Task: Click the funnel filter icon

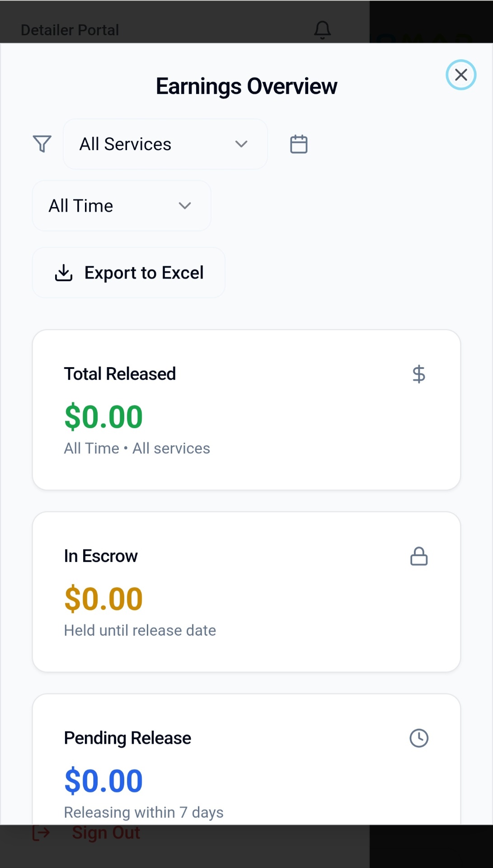Action: coord(42,144)
